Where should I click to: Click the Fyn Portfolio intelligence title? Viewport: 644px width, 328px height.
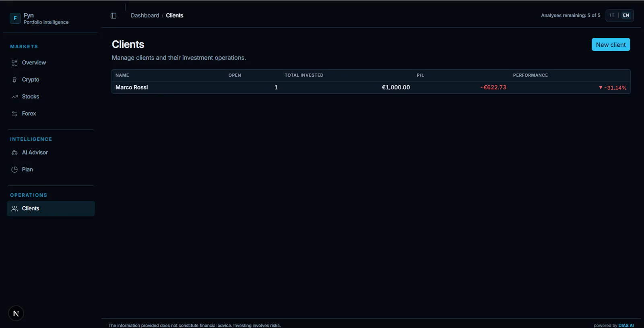(x=46, y=19)
